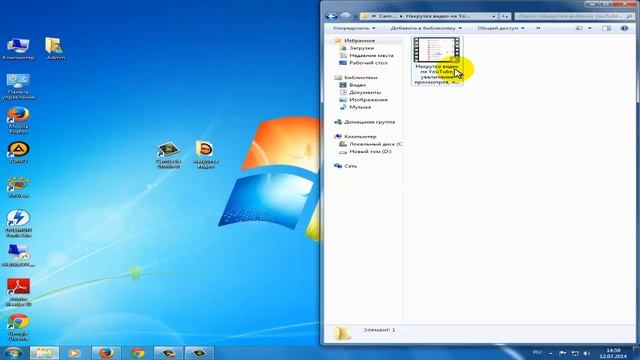The width and height of the screenshot is (640, 360).
Task: Open the Windows Start menu
Action: [x=13, y=353]
